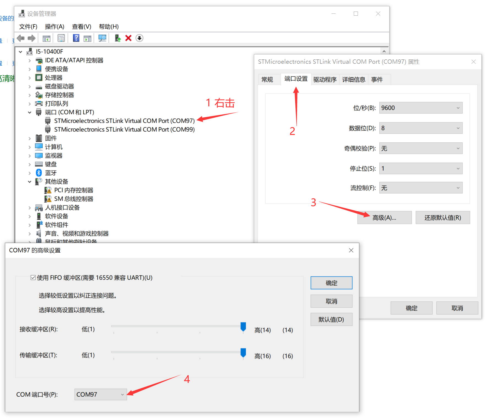Open the 奇偶校验 parity dropdown
Viewport: 504px width, 420px height.
point(421,148)
